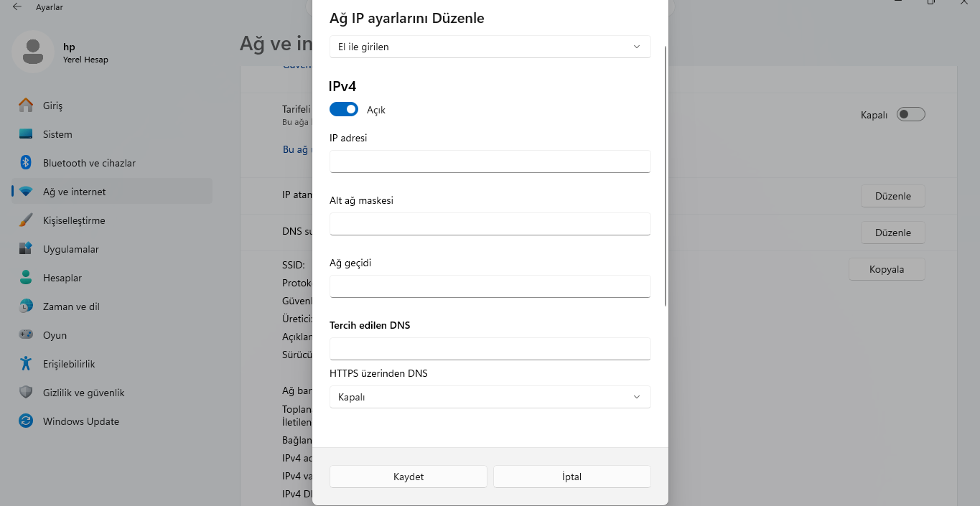Click the hp user avatar icon
Viewport: 980px width, 506px height.
(33, 52)
